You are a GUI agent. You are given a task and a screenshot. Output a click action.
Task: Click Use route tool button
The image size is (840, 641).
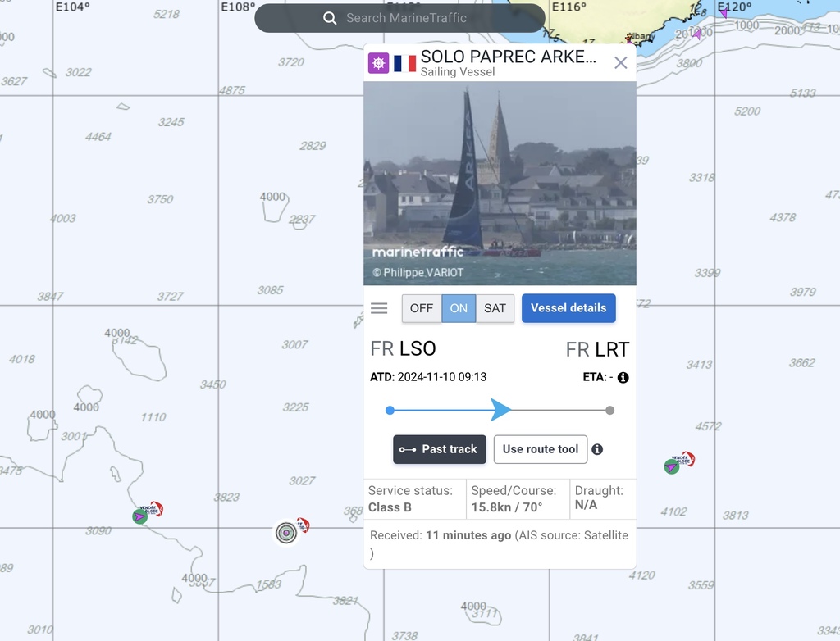pos(541,449)
